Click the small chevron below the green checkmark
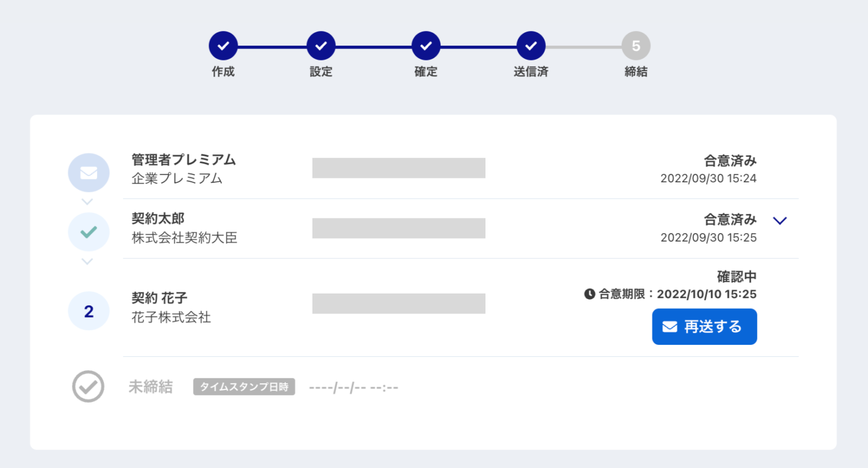868x468 pixels. point(87,261)
